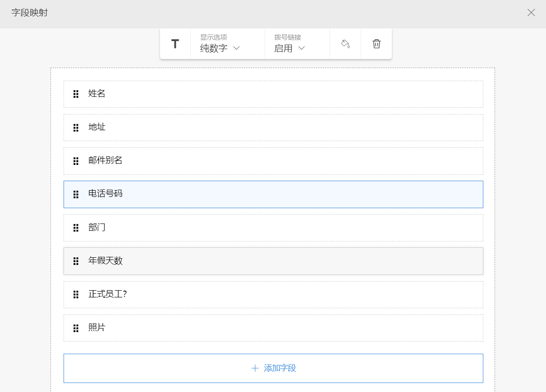The height and width of the screenshot is (392, 546).
Task: Select the 部门 field row
Action: click(273, 228)
